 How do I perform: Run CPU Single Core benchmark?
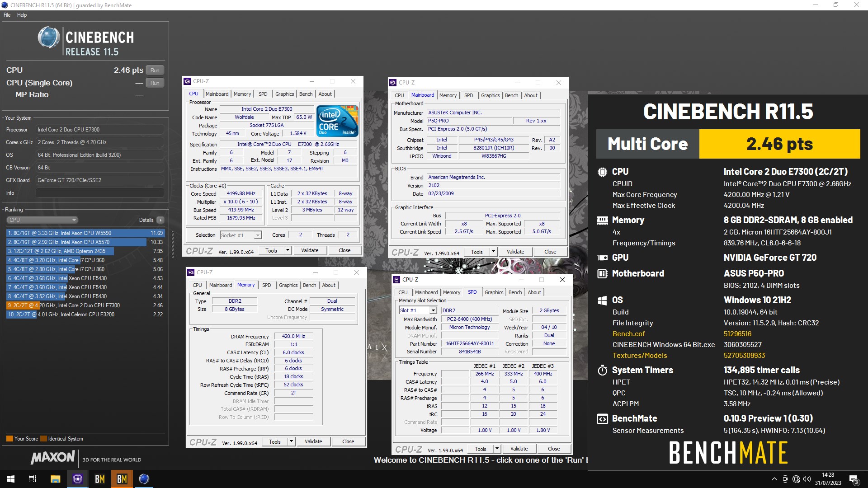(x=155, y=83)
